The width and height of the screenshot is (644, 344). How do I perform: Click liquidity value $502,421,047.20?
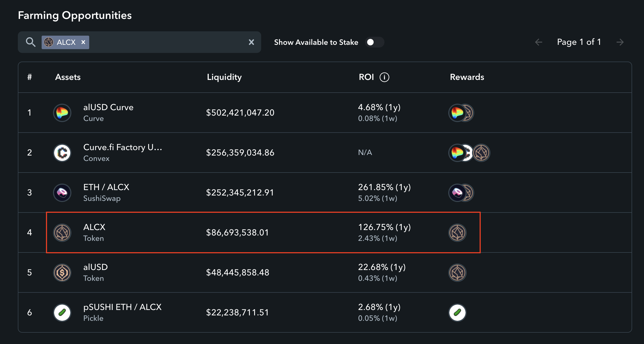click(x=240, y=113)
